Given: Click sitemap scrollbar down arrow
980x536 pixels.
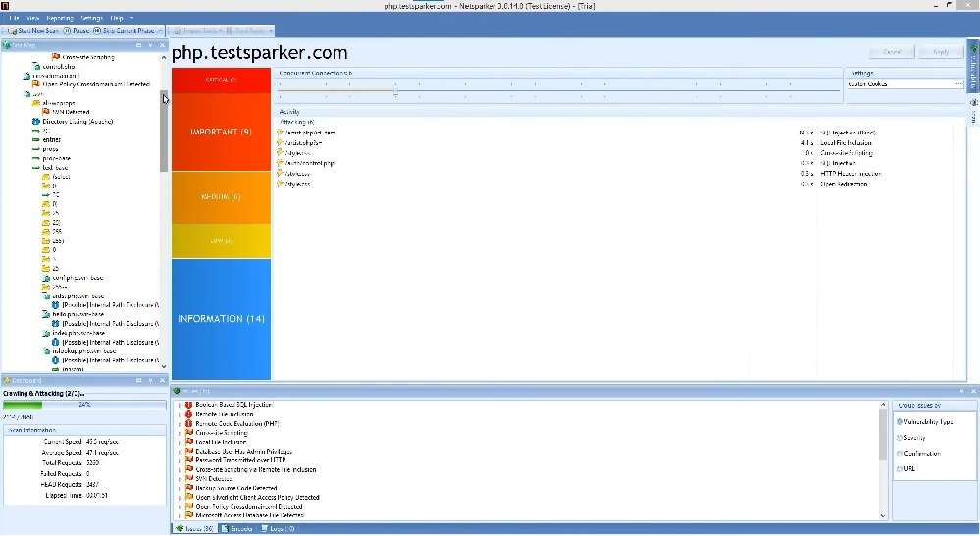Looking at the screenshot, I should 164,367.
